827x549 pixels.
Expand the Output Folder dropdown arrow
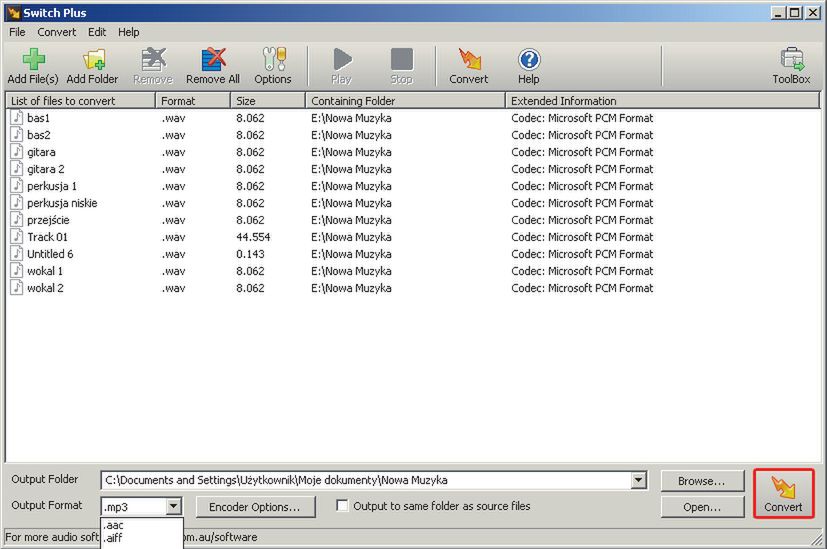(638, 480)
